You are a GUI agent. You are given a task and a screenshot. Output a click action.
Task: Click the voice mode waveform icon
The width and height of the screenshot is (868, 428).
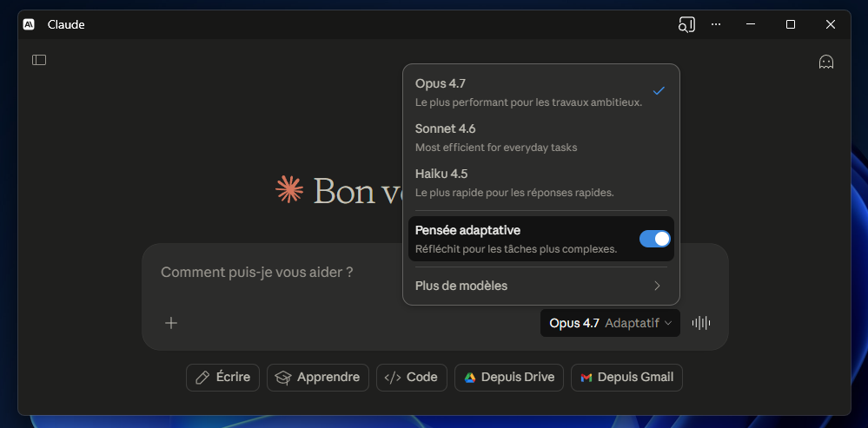pyautogui.click(x=701, y=323)
